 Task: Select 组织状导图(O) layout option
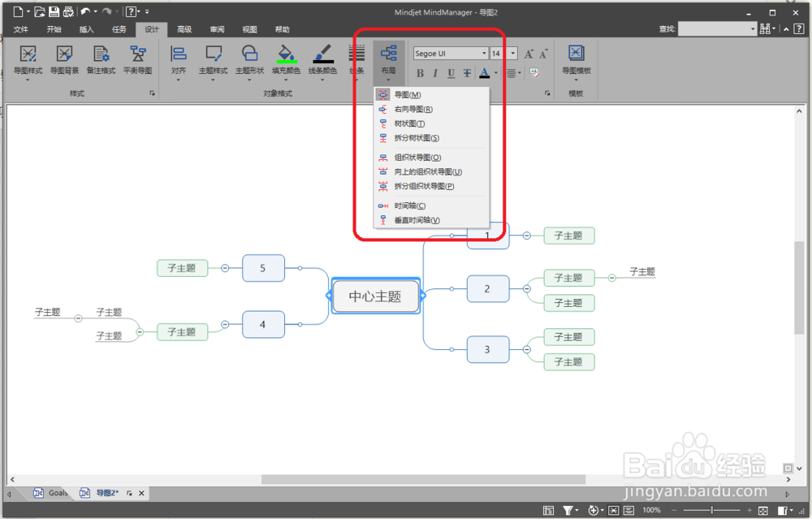click(x=431, y=158)
